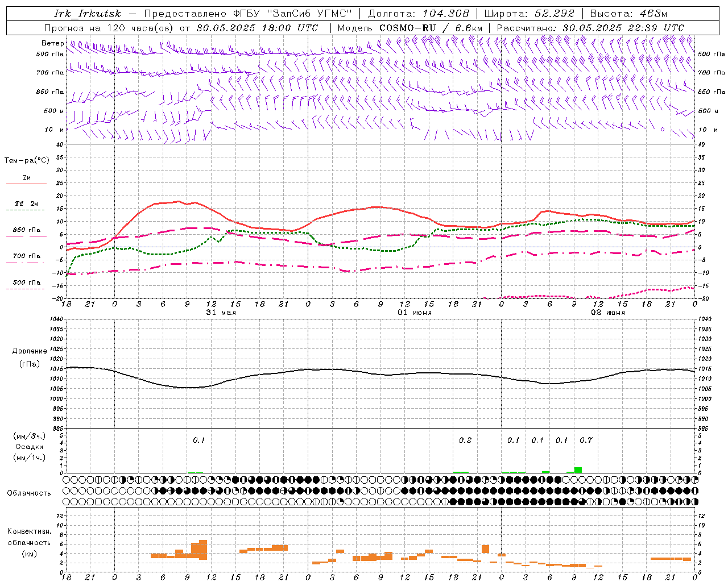Click the 'Td 2м' dew point legend entry
Screen dimensions: 728x582
pos(27,203)
